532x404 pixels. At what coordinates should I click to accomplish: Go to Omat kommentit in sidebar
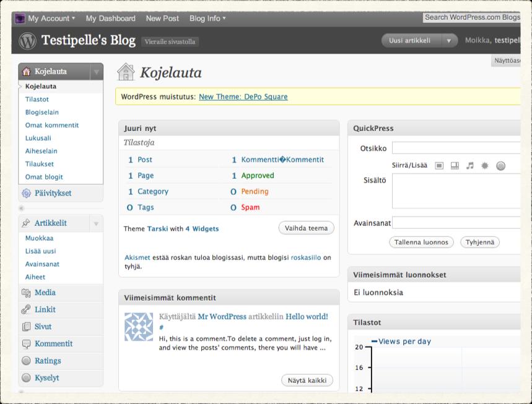52,125
